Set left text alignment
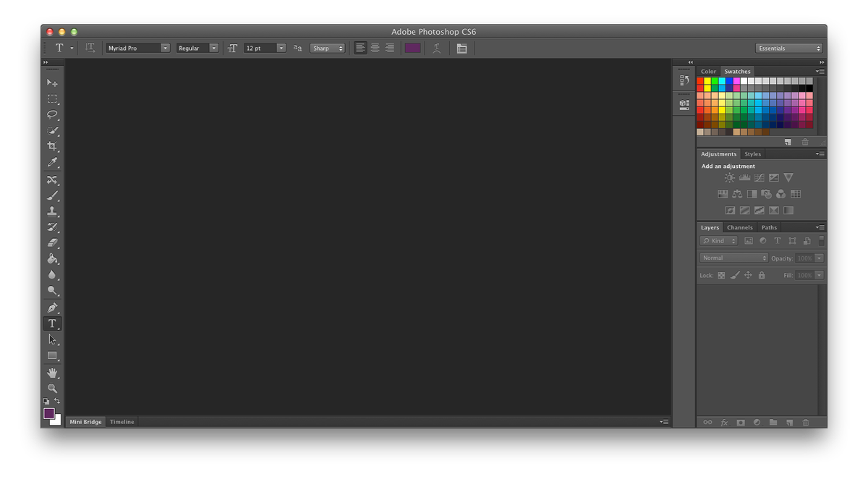The height and width of the screenshot is (482, 868). coord(360,48)
